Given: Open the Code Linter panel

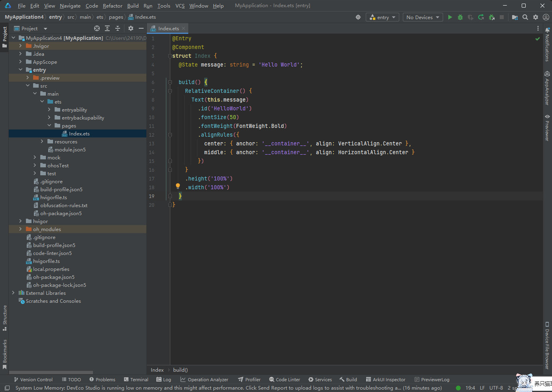Looking at the screenshot, I should (x=284, y=380).
